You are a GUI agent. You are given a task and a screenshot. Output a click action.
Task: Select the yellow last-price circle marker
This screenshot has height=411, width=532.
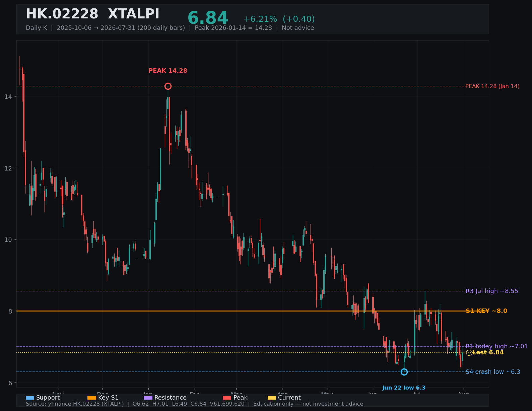point(469,352)
